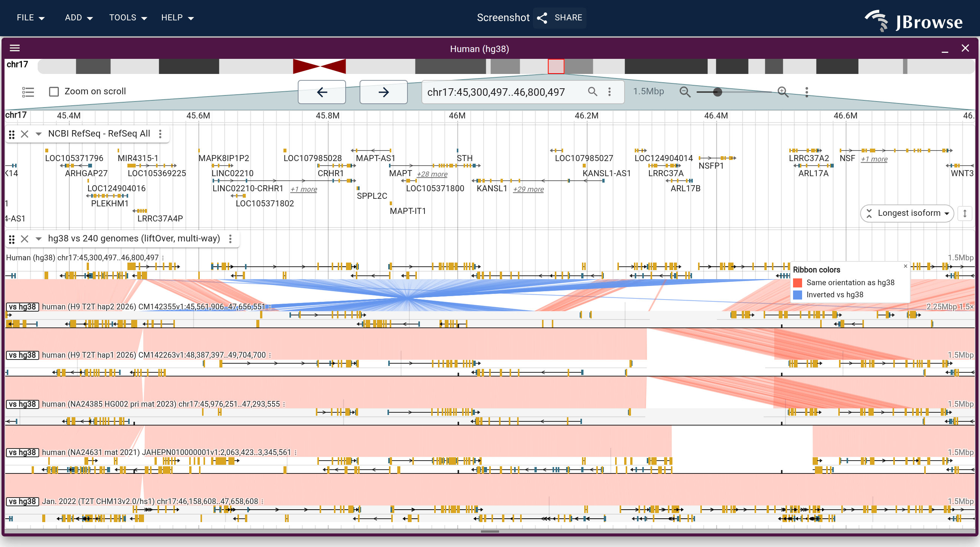Click the KANSL1 gene label
The image size is (980, 547).
point(492,188)
